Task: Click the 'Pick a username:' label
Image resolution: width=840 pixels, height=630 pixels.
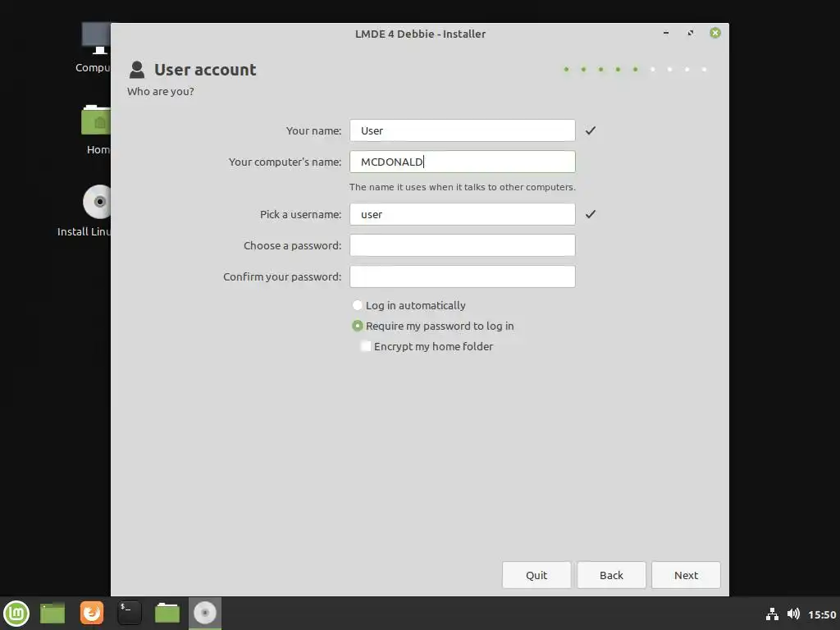Action: [x=300, y=214]
